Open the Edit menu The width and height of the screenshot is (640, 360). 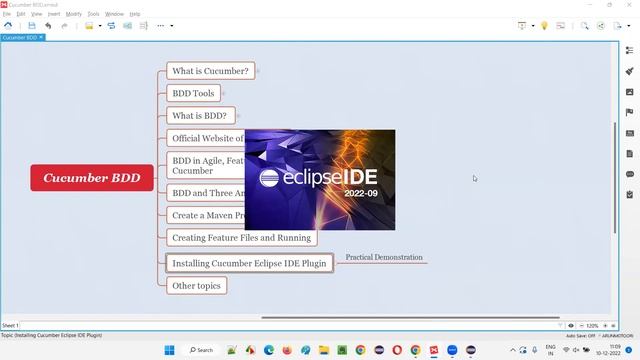click(21, 14)
